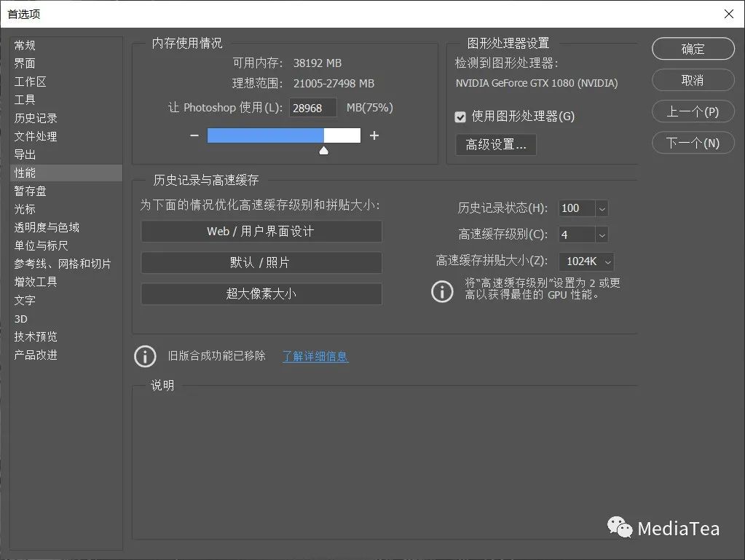745x560 pixels.
Task: Open the 历史记录 preferences category
Action: tap(36, 118)
